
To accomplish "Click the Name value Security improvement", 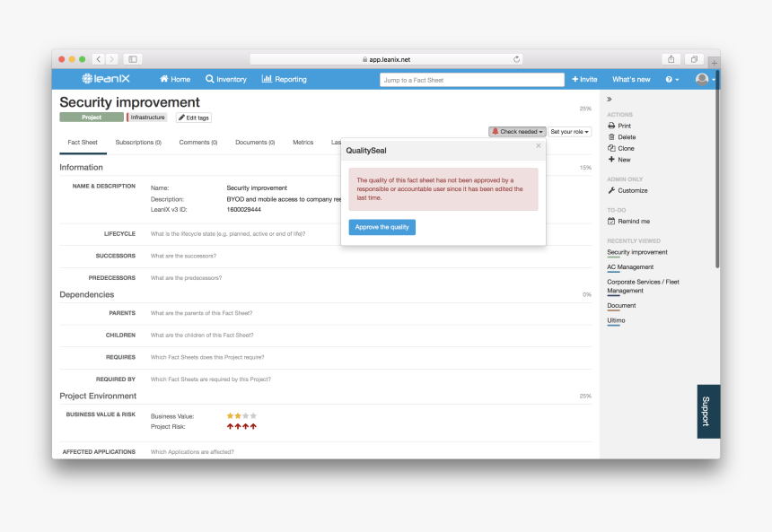I will (257, 188).
